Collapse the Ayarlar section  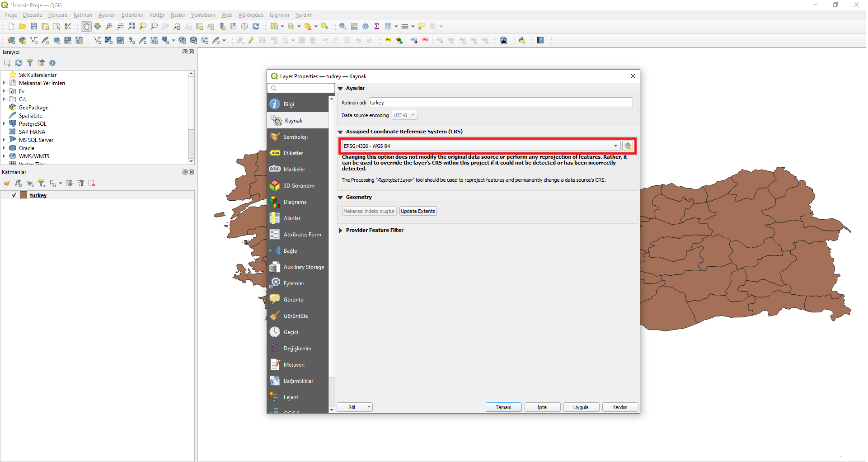(340, 89)
